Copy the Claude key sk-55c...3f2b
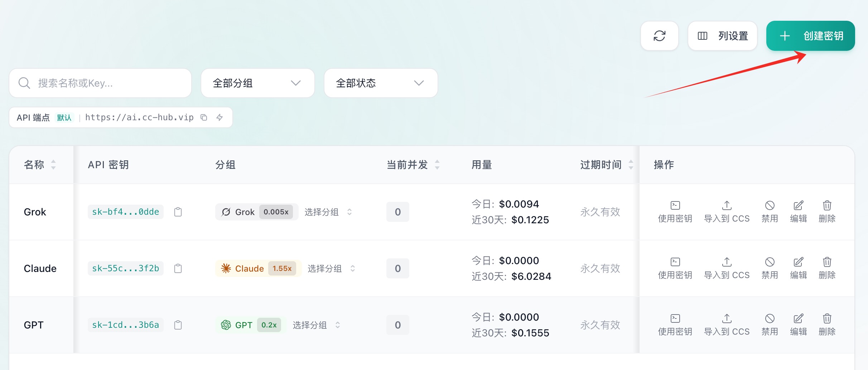Image resolution: width=868 pixels, height=370 pixels. click(x=178, y=268)
